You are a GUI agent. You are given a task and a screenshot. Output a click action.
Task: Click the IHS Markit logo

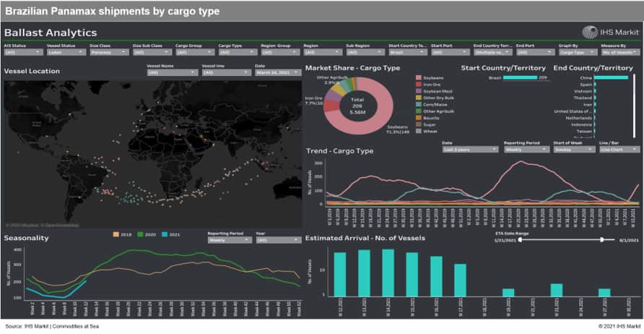pyautogui.click(x=609, y=32)
